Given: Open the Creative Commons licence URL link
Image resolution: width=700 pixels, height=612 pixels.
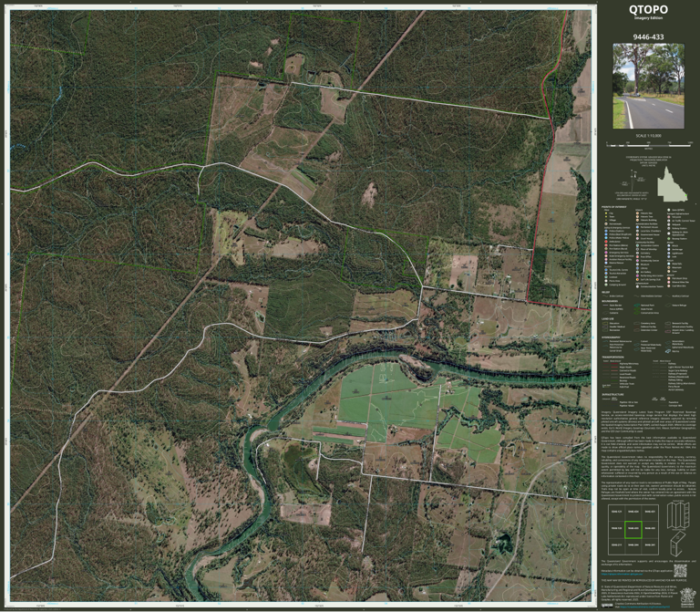Looking at the screenshot, I should [x=644, y=607].
